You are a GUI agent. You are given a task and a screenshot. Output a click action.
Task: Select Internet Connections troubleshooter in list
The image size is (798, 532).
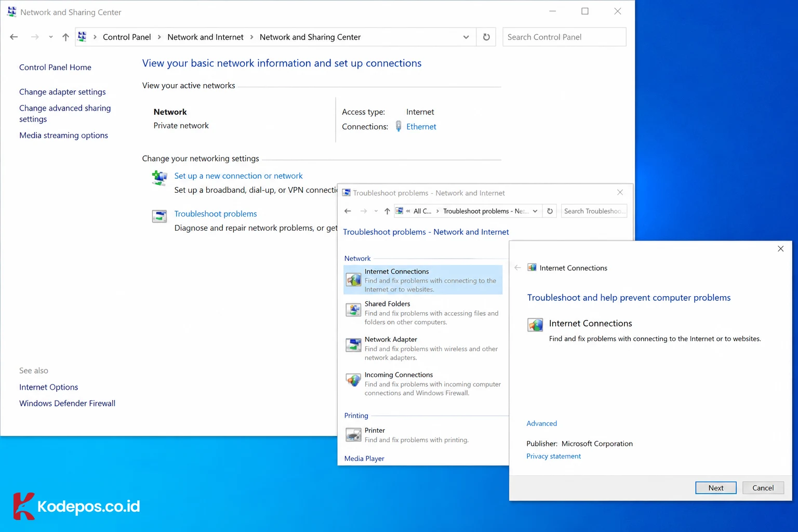click(x=423, y=280)
